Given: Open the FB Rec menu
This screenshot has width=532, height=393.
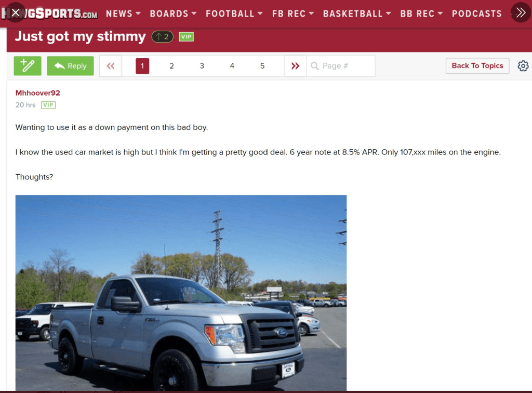Looking at the screenshot, I should [x=293, y=14].
